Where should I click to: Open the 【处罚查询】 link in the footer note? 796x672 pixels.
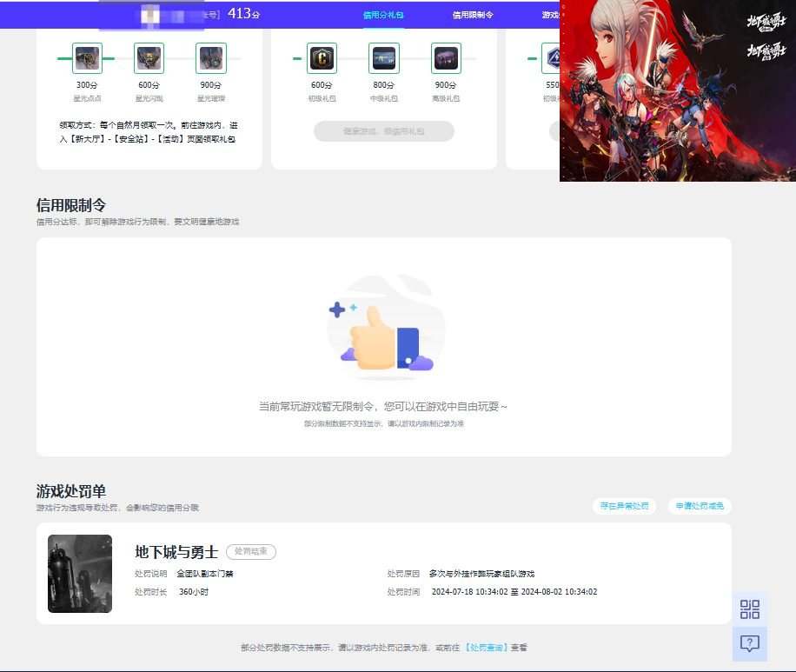(487, 648)
